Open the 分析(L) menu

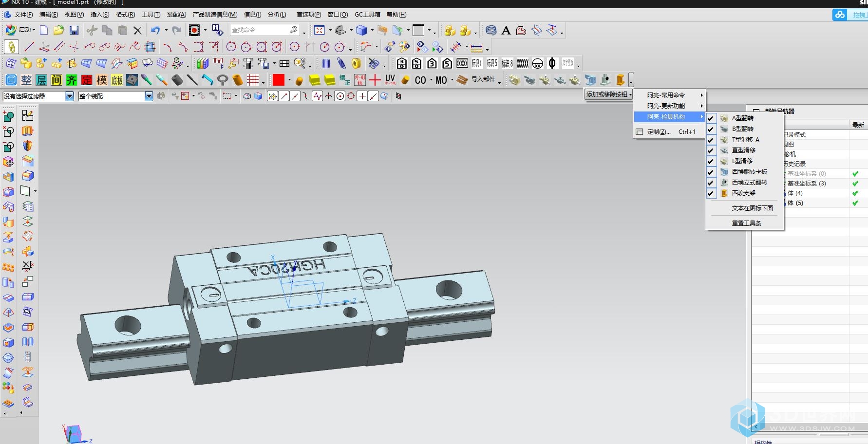pos(277,15)
